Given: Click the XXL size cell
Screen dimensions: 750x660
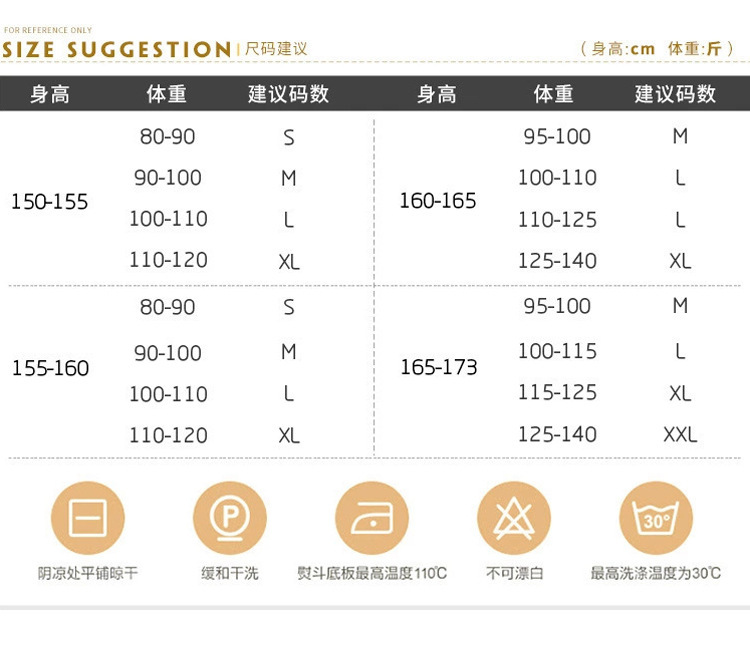Looking at the screenshot, I should pos(680,434).
